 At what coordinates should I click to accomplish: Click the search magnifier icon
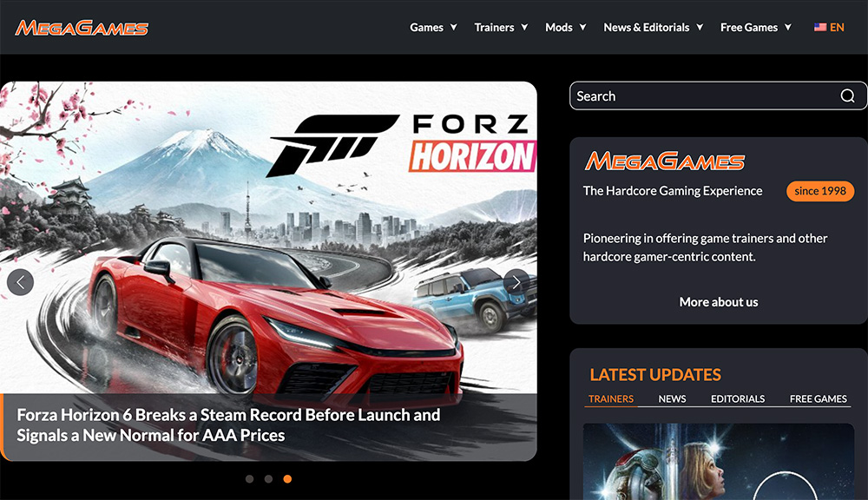point(847,95)
